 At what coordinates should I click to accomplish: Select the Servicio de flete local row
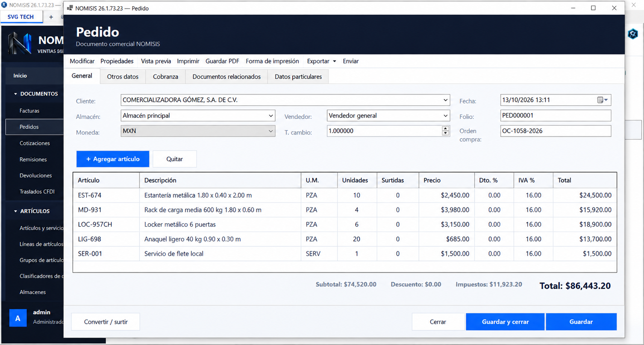pos(345,254)
